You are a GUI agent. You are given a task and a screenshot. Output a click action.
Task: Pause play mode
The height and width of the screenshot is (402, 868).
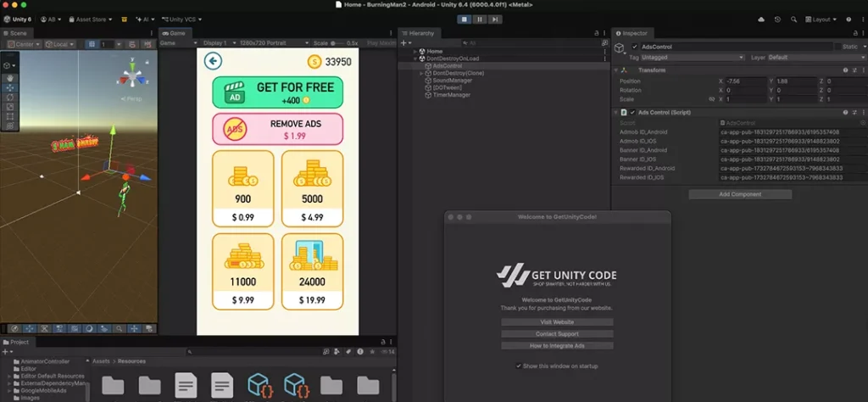(480, 20)
